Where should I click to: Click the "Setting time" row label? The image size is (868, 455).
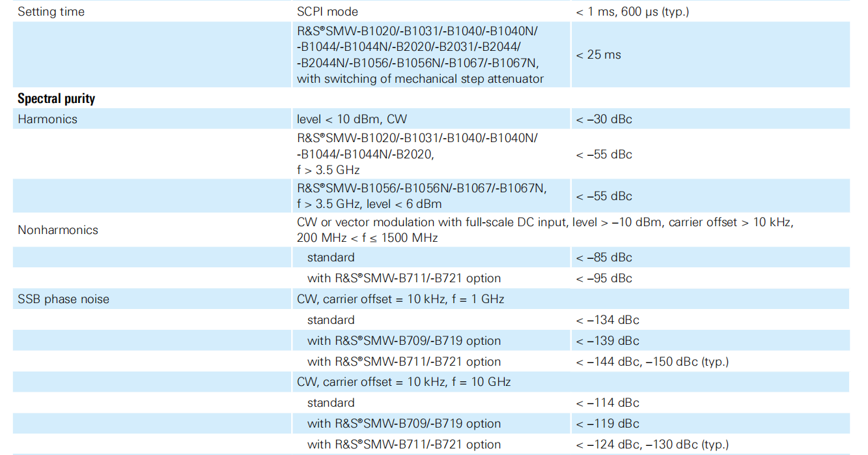tap(51, 12)
